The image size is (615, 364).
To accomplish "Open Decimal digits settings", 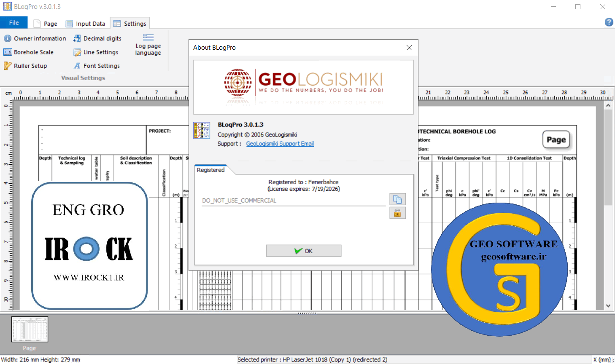I will coord(97,38).
